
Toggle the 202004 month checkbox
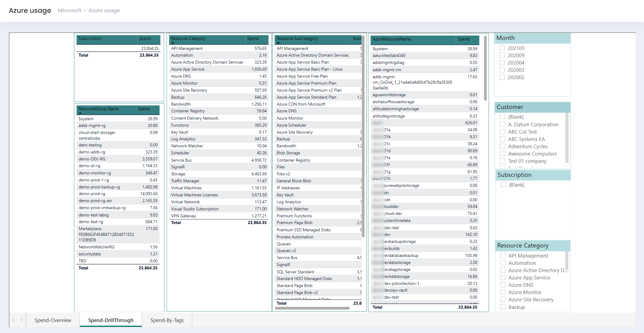(x=502, y=62)
